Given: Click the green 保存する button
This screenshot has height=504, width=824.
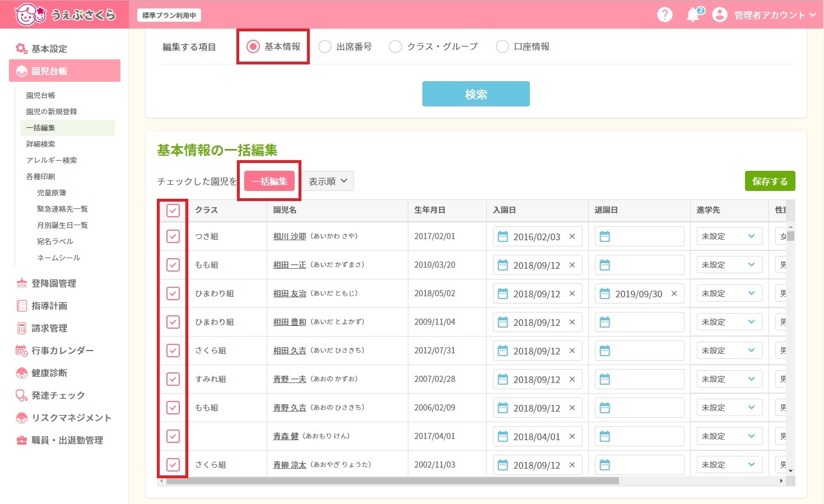Looking at the screenshot, I should [770, 181].
